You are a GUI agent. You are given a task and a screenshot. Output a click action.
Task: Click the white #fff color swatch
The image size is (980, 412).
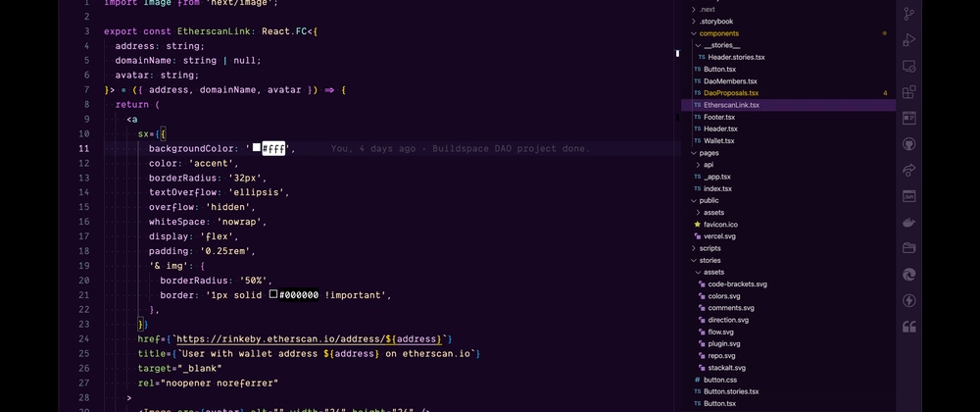click(x=257, y=148)
